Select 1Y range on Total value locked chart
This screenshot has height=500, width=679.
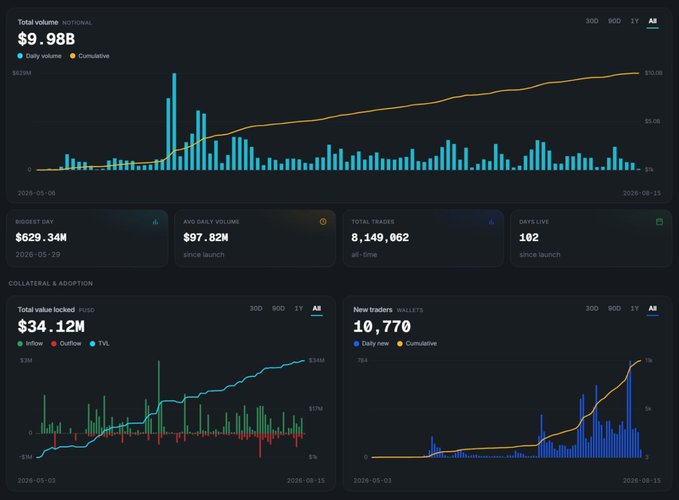[298, 308]
